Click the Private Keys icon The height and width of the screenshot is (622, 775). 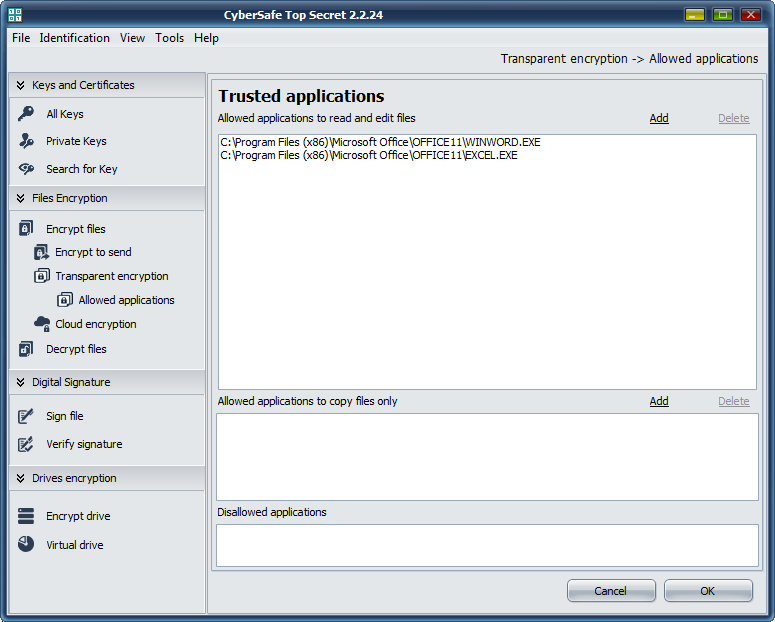(26, 141)
